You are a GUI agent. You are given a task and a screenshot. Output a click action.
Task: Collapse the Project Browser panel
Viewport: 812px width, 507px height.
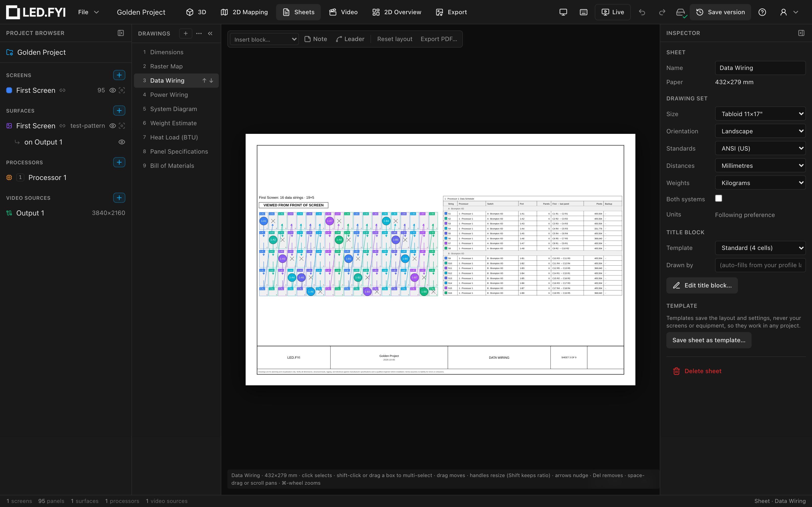(x=121, y=33)
